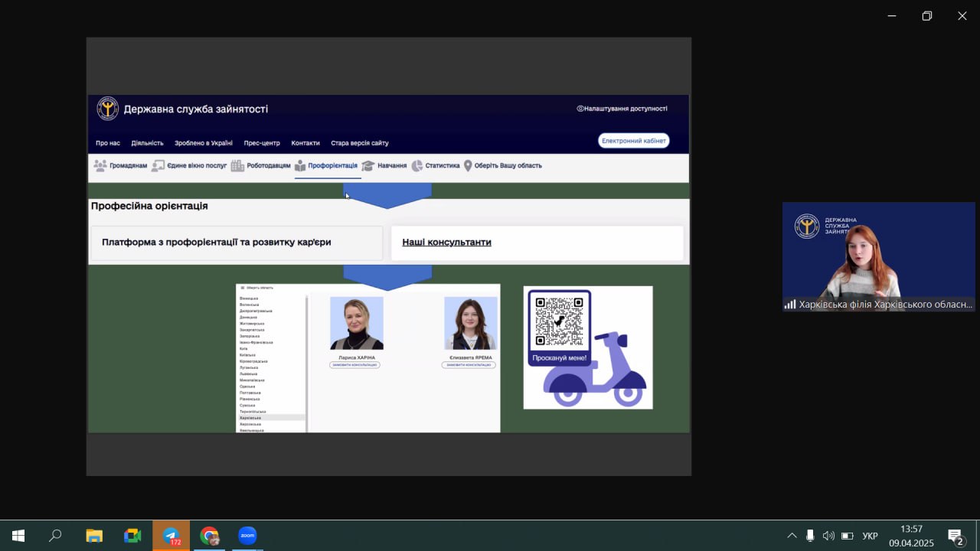The image size is (980, 551).
Task: Click the QR code above "Проскануй мене!"
Action: click(559, 321)
